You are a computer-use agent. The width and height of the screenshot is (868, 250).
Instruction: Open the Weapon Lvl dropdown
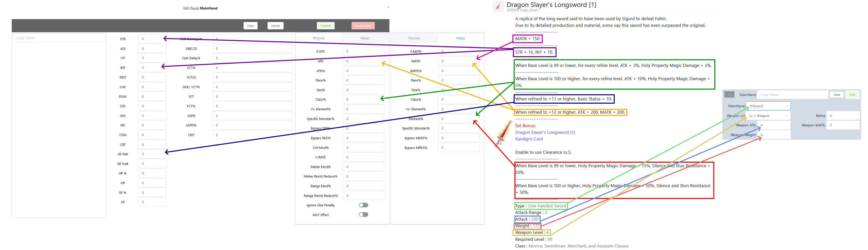[x=768, y=116]
